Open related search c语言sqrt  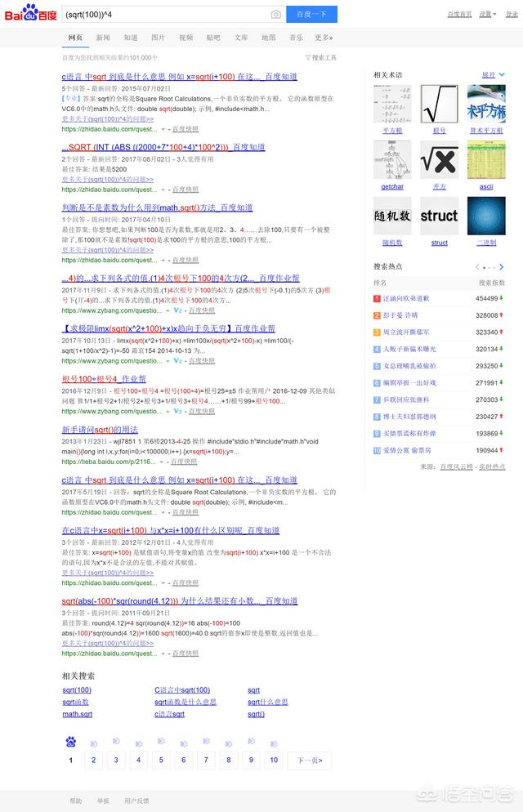[x=169, y=714]
